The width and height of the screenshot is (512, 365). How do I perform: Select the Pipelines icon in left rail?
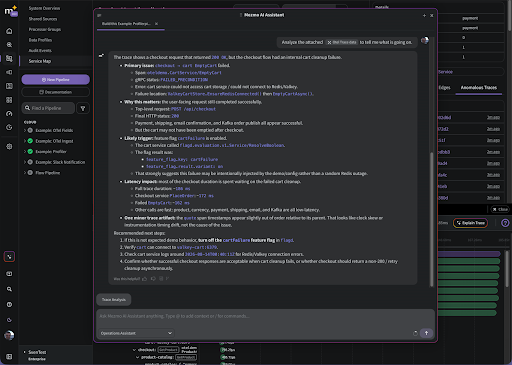click(9, 59)
